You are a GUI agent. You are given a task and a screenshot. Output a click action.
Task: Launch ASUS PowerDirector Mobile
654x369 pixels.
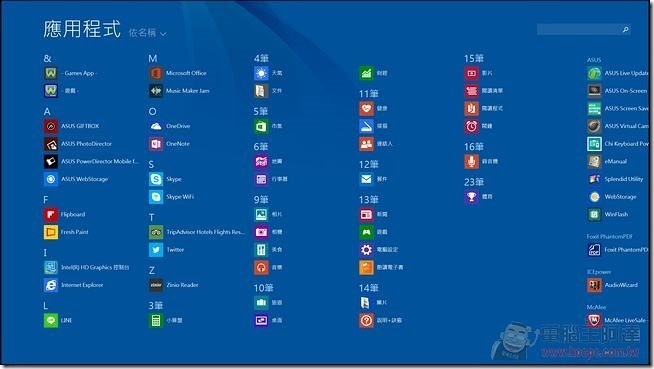point(91,161)
